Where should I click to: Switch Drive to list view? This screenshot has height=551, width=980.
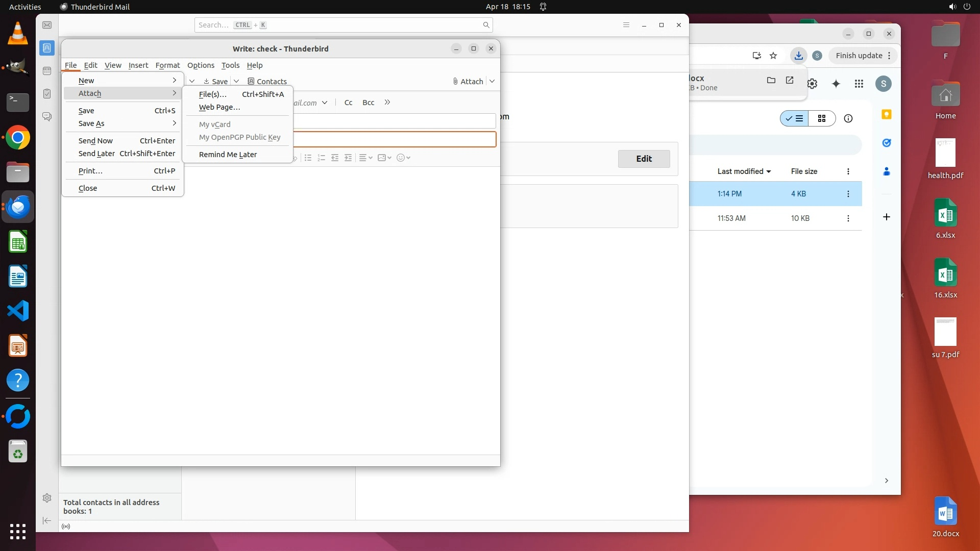point(794,118)
